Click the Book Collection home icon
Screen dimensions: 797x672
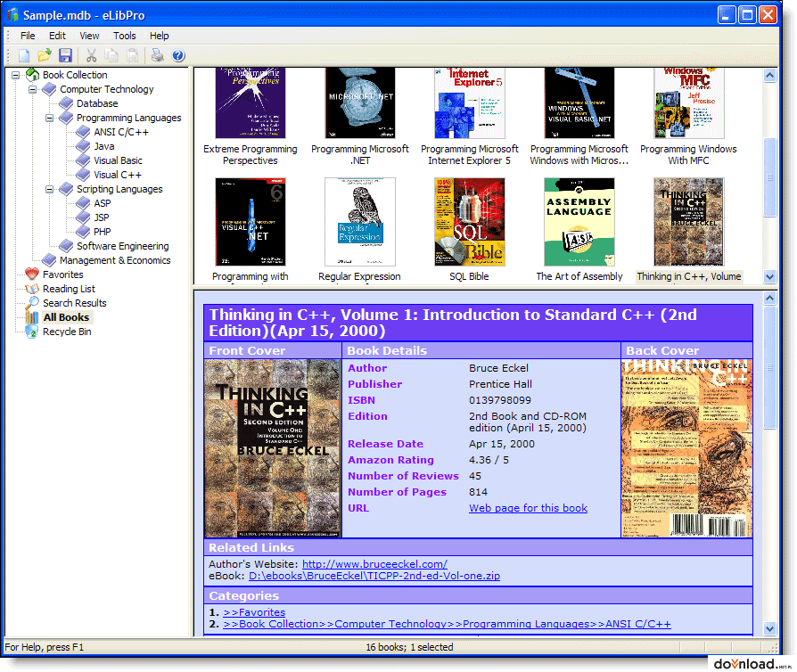(32, 75)
